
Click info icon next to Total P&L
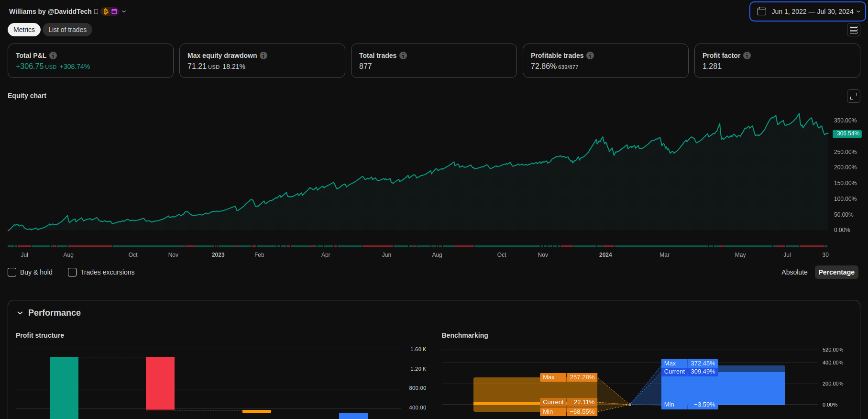point(53,55)
